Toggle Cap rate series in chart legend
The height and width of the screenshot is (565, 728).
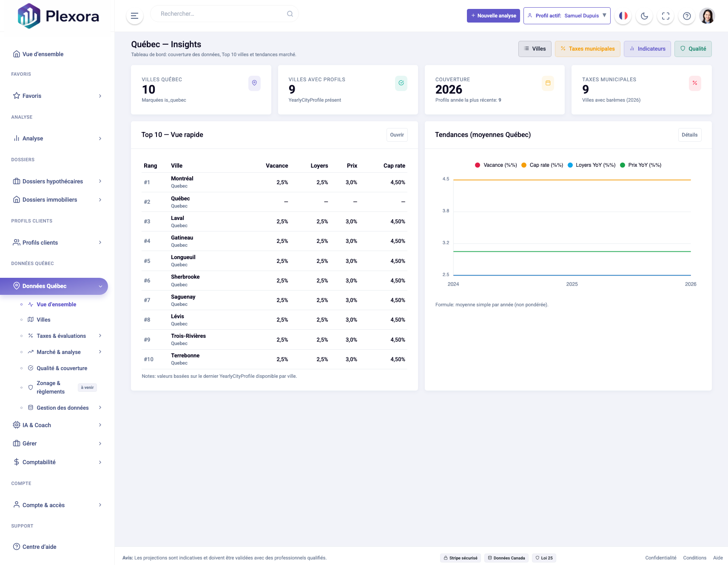pyautogui.click(x=542, y=165)
